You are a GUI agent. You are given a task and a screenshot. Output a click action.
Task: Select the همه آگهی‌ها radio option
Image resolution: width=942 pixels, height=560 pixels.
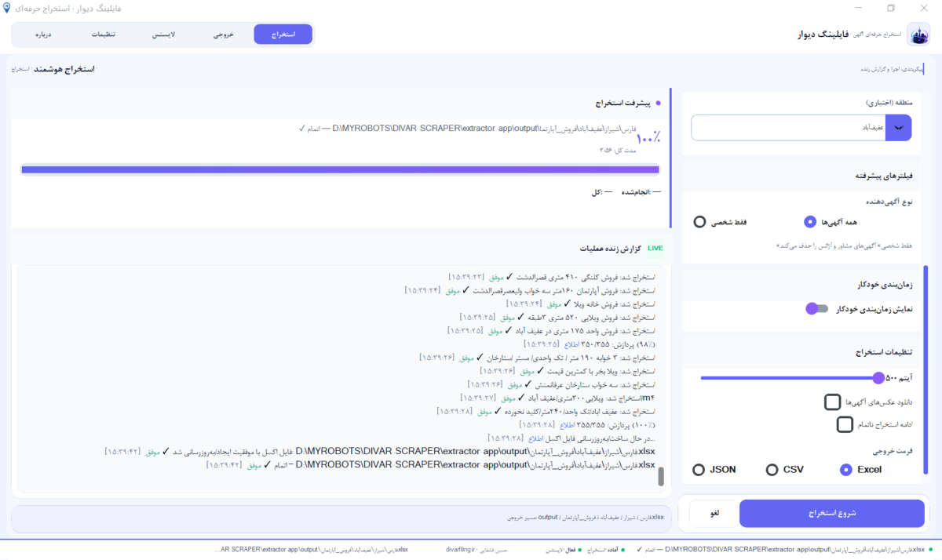pos(832,222)
